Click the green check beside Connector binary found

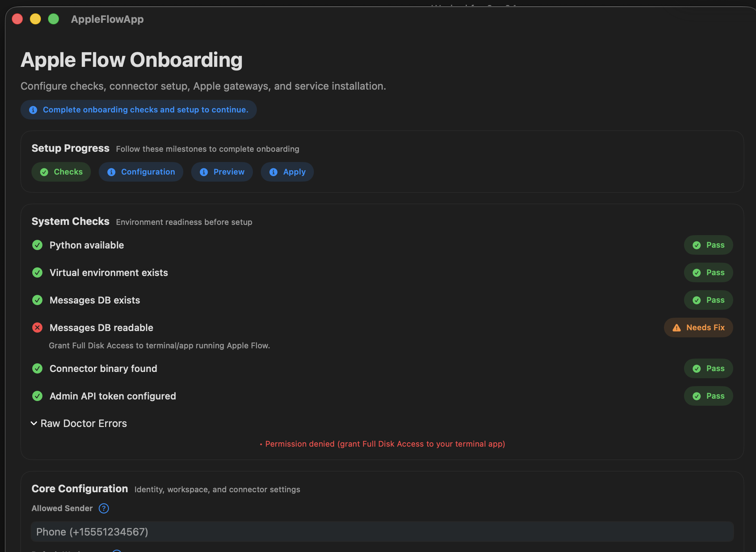(37, 368)
